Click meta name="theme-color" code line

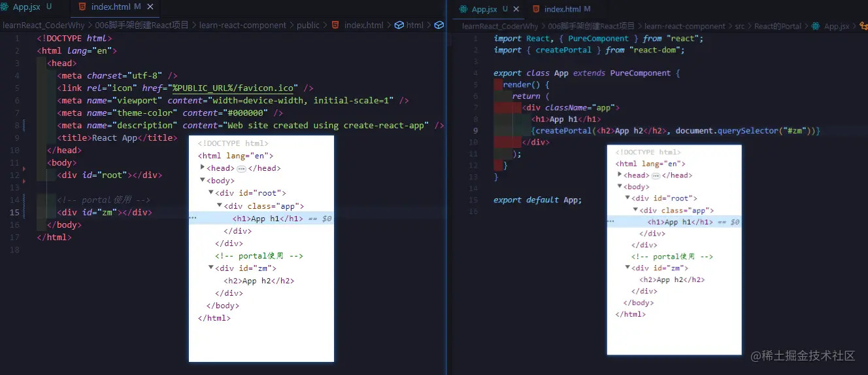point(170,113)
